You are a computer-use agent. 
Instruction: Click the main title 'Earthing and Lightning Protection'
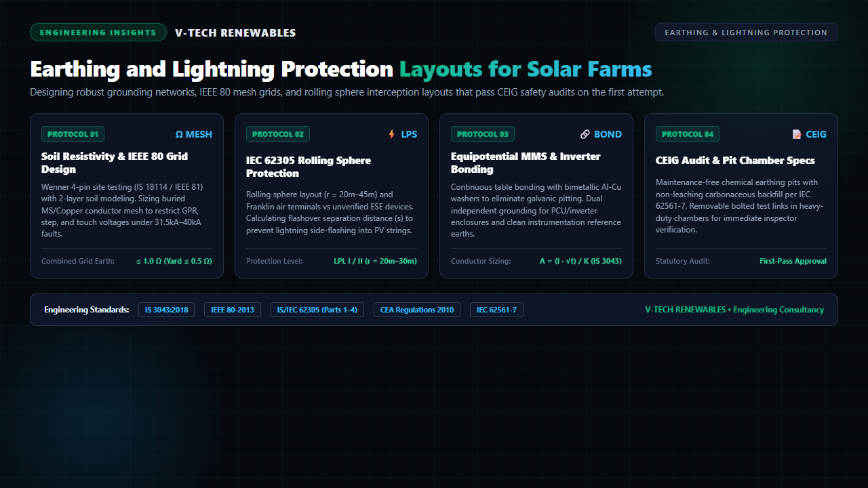(212, 69)
